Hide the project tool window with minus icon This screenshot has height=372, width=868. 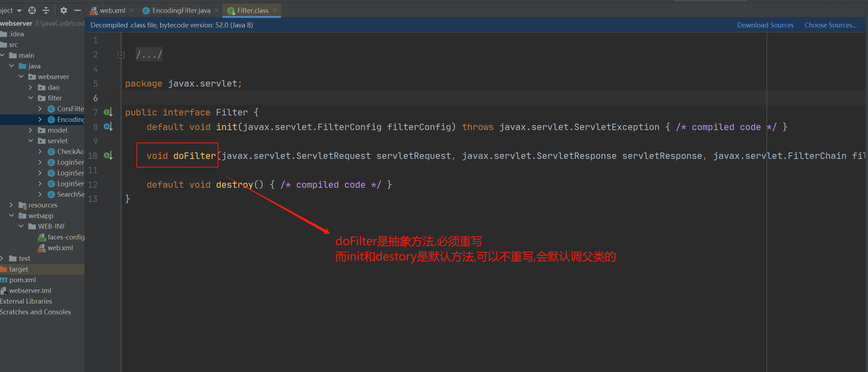(x=77, y=10)
